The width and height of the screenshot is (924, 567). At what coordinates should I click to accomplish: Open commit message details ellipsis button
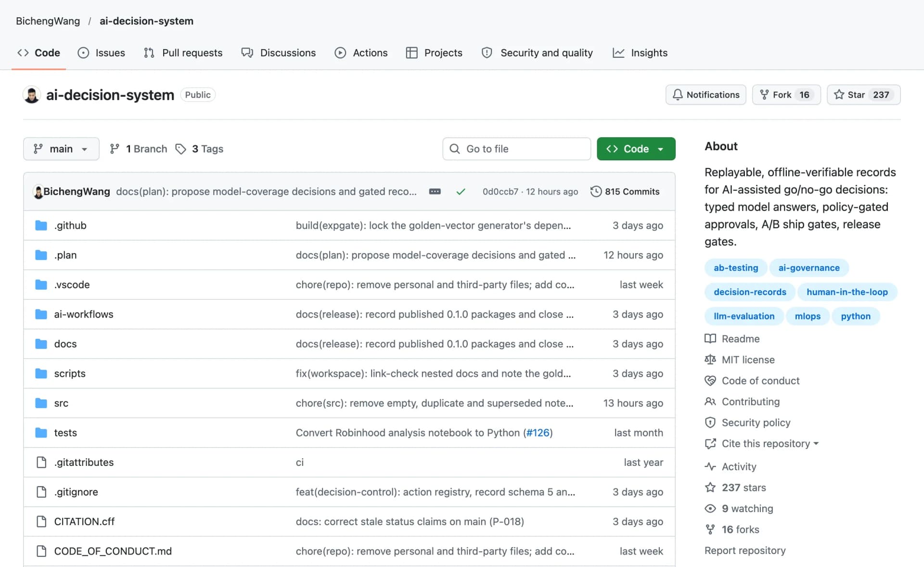click(435, 192)
